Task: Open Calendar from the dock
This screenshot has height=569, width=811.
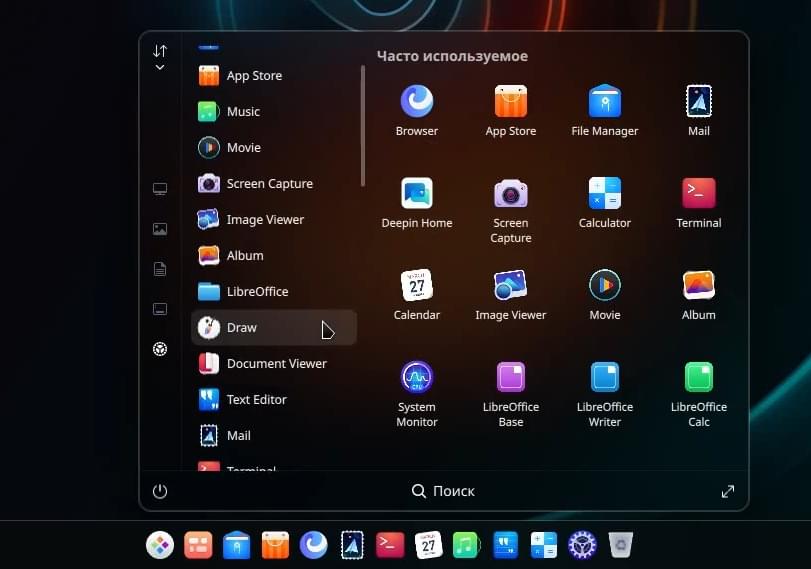Action: (429, 545)
